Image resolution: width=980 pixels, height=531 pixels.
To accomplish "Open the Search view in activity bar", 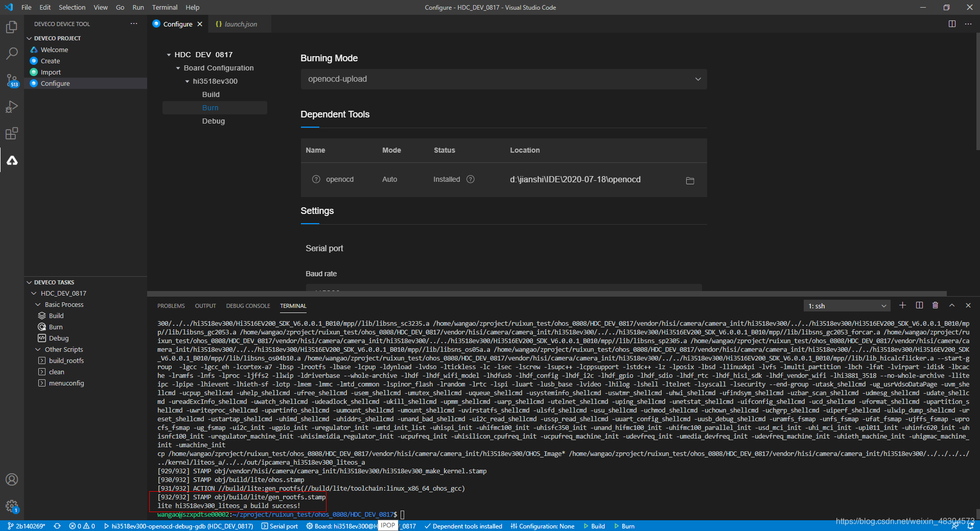I will pos(12,54).
